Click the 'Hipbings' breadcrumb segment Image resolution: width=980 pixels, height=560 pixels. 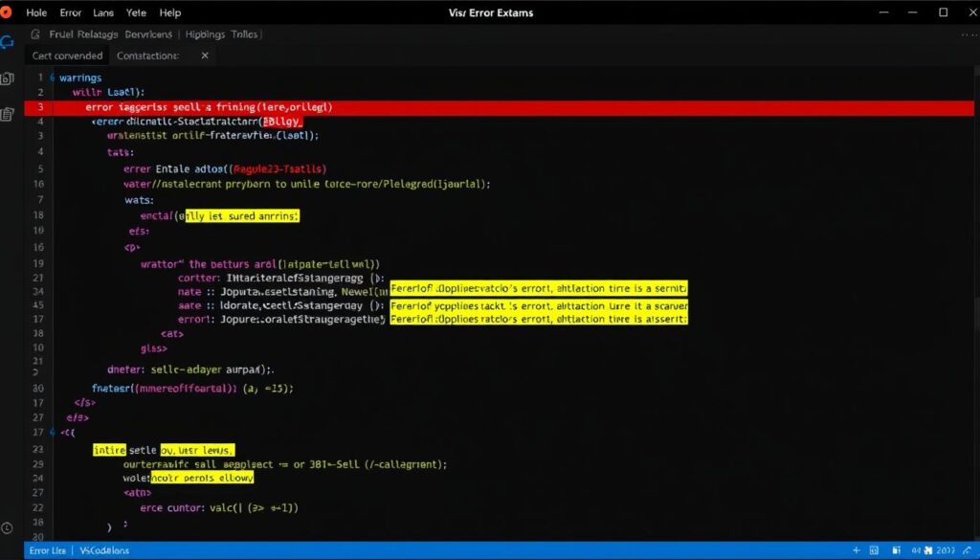pos(205,34)
